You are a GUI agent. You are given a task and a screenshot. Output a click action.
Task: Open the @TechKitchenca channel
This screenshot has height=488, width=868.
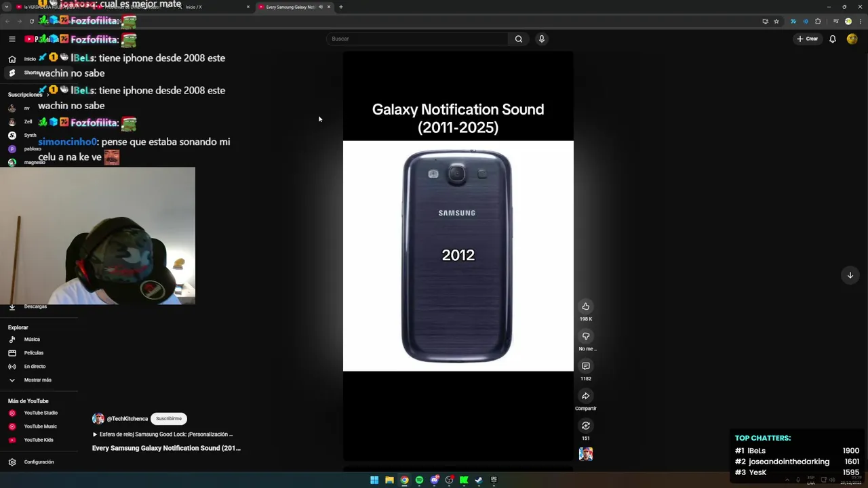pyautogui.click(x=127, y=419)
